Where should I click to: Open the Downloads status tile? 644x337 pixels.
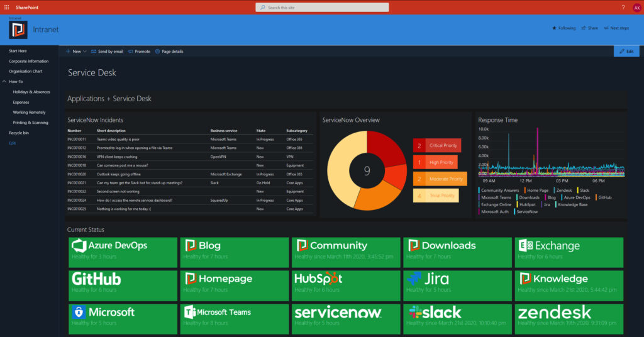[x=458, y=253]
